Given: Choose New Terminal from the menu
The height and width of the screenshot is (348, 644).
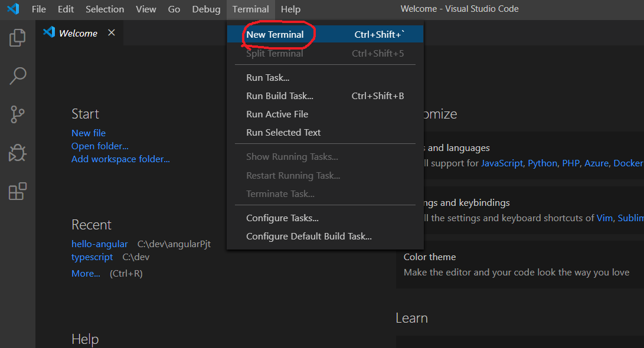Looking at the screenshot, I should click(325, 34).
